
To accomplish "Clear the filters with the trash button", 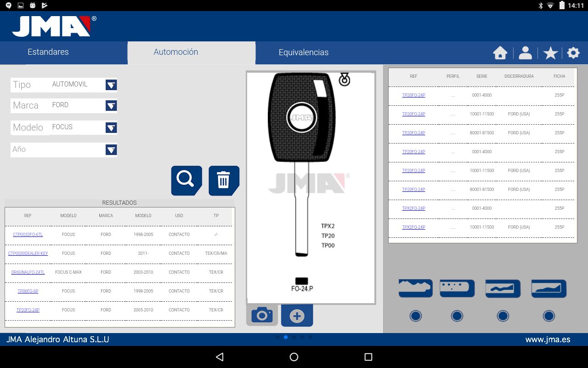I will click(224, 180).
